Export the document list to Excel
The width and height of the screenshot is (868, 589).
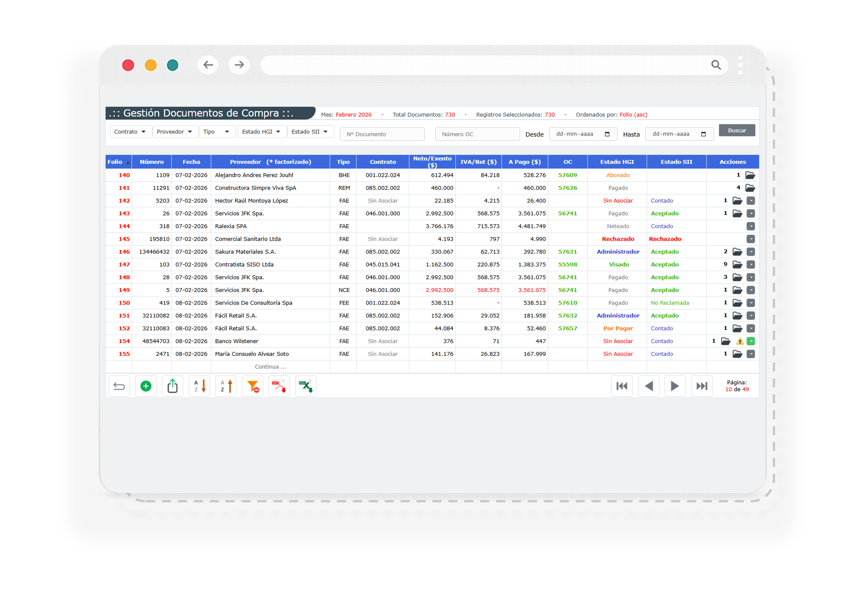(x=306, y=386)
